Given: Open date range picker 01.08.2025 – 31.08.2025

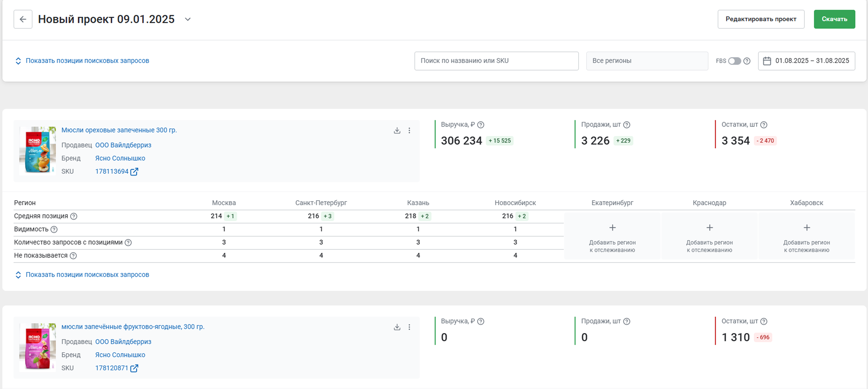Looking at the screenshot, I should click(806, 61).
